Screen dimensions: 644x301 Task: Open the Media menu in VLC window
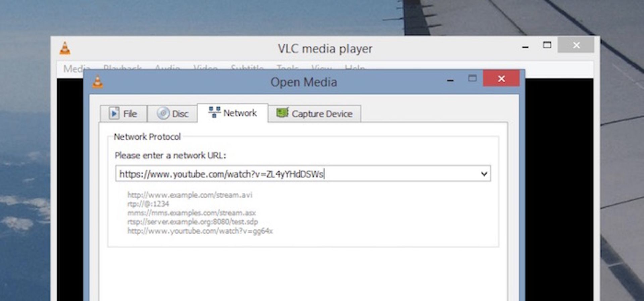(76, 69)
